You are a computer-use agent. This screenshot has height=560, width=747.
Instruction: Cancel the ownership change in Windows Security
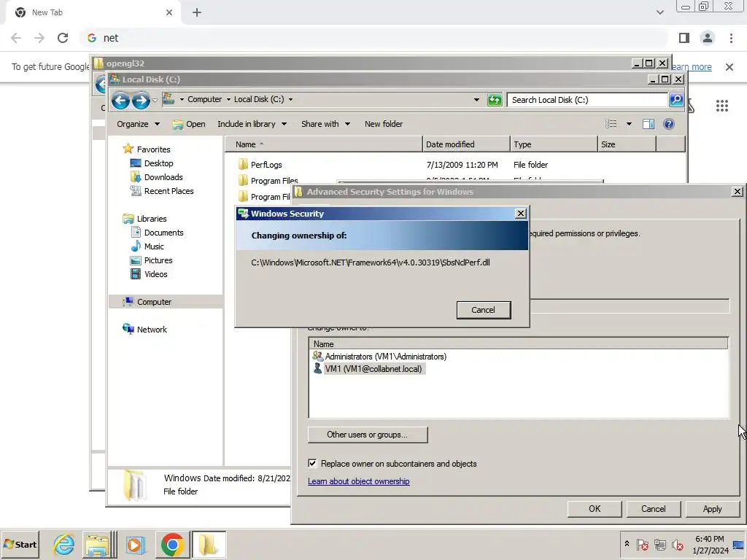[483, 310]
